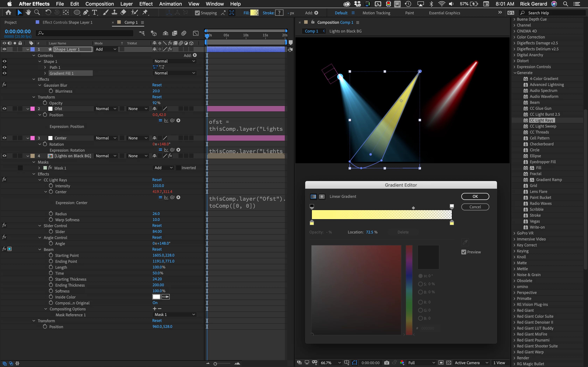Uncheck Preview in Gradient Editor
Image resolution: width=588 pixels, height=367 pixels.
click(464, 252)
